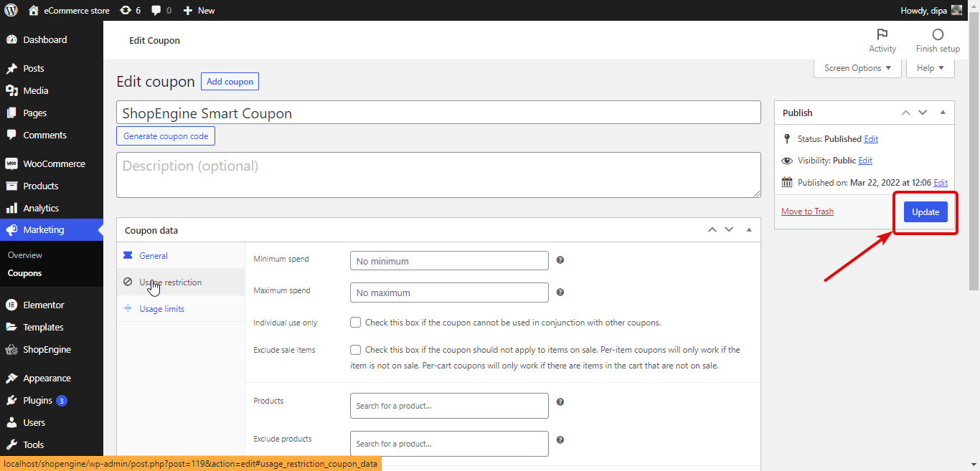The width and height of the screenshot is (980, 471).
Task: Click the Exclude products search field
Action: (x=449, y=444)
